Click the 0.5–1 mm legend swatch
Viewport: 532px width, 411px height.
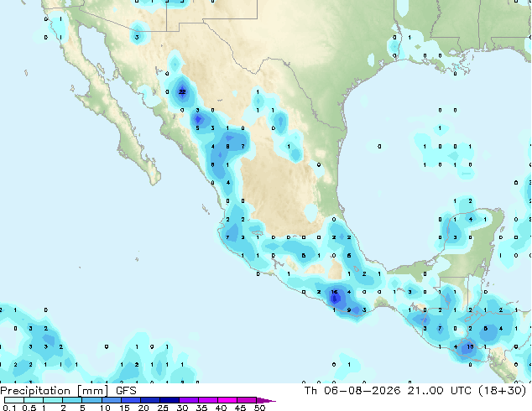point(34,400)
